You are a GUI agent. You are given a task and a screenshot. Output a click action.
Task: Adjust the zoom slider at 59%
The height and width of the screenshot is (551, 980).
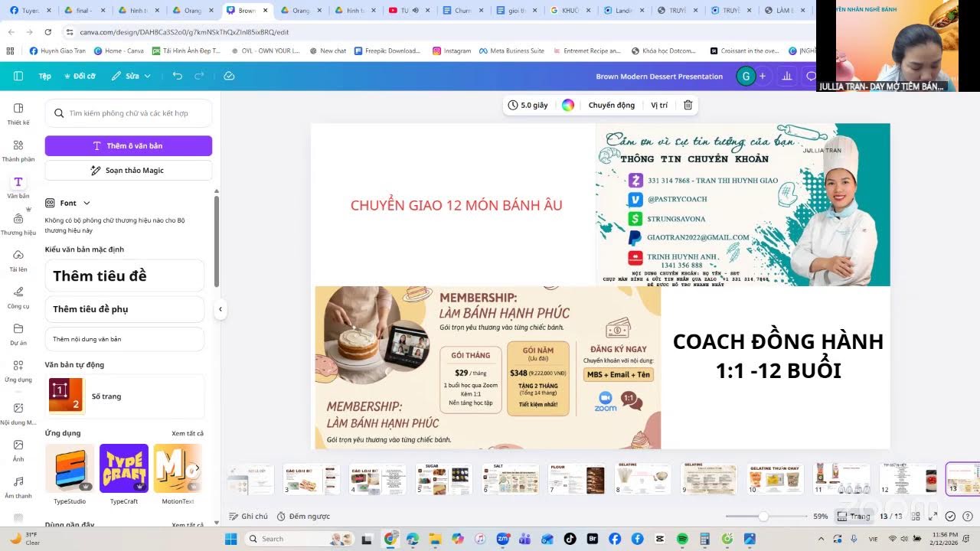point(763,516)
